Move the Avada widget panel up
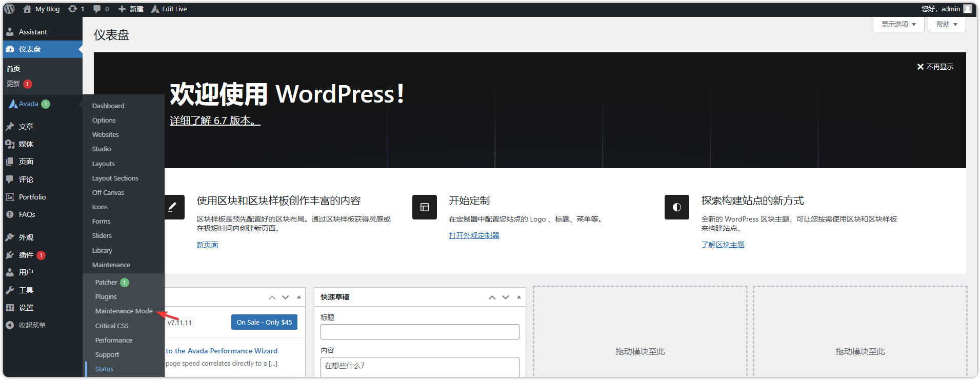Viewport: 980px width, 380px height. [272, 297]
